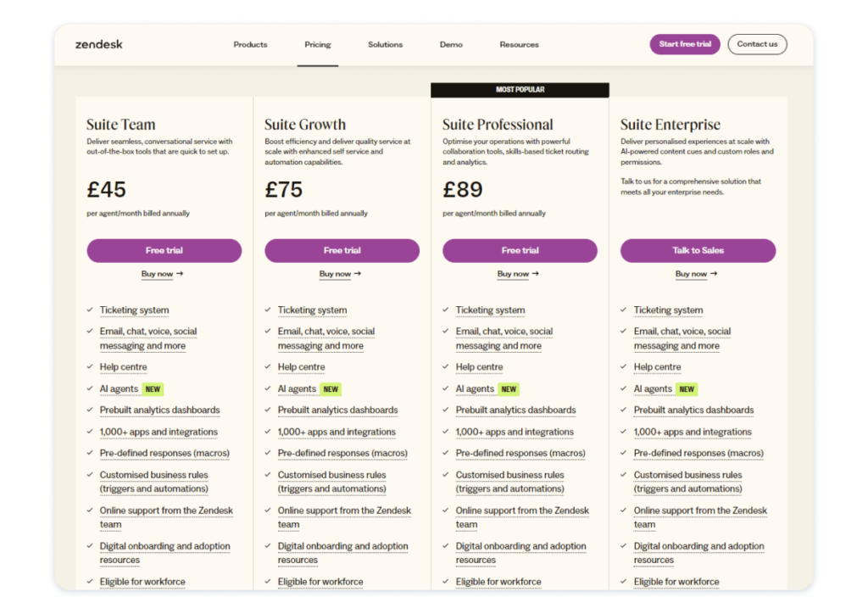Image resolution: width=868 pixels, height=614 pixels.
Task: Open the Pricing tab
Action: (318, 44)
